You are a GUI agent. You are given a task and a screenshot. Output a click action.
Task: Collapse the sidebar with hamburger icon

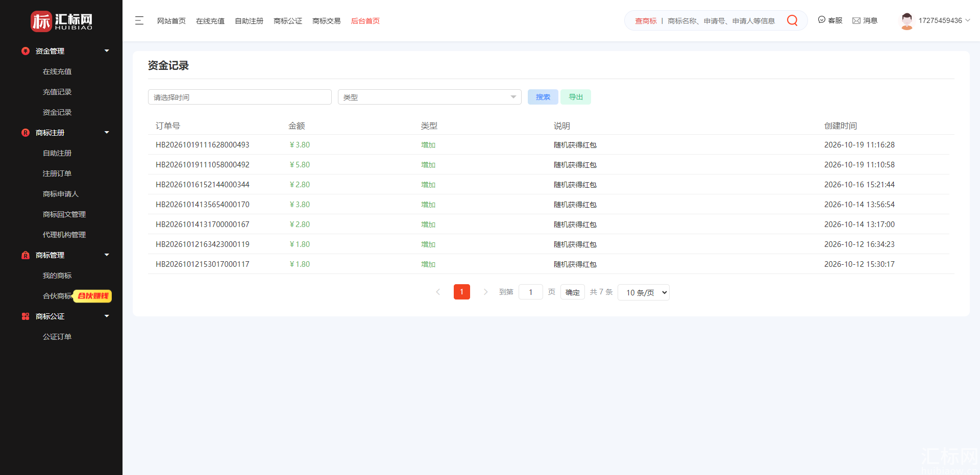[139, 20]
